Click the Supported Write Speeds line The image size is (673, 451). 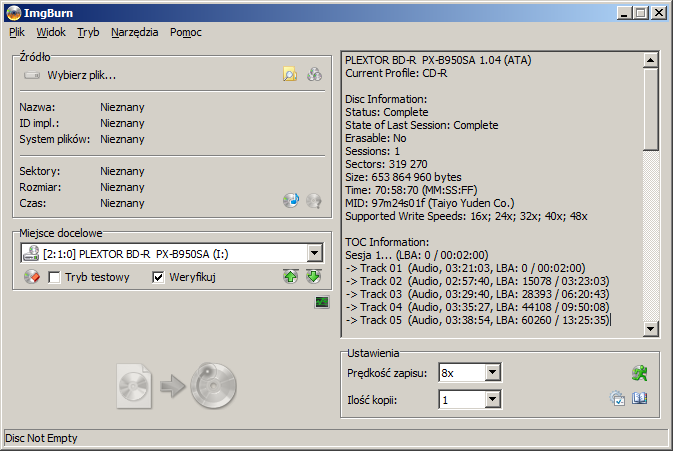466,216
